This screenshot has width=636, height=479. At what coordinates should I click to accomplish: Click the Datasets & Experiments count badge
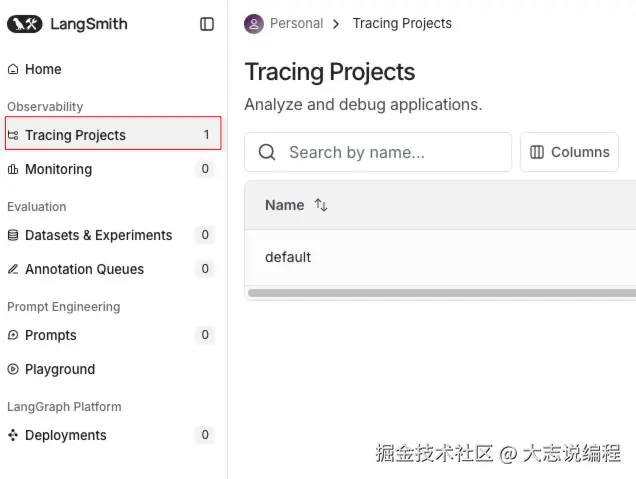coord(205,235)
